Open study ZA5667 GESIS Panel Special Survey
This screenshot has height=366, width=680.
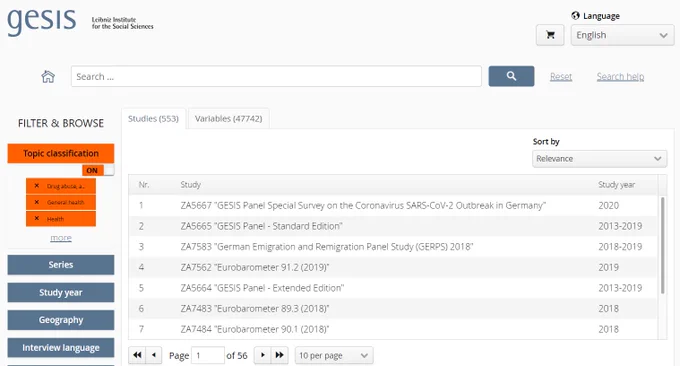pos(363,206)
